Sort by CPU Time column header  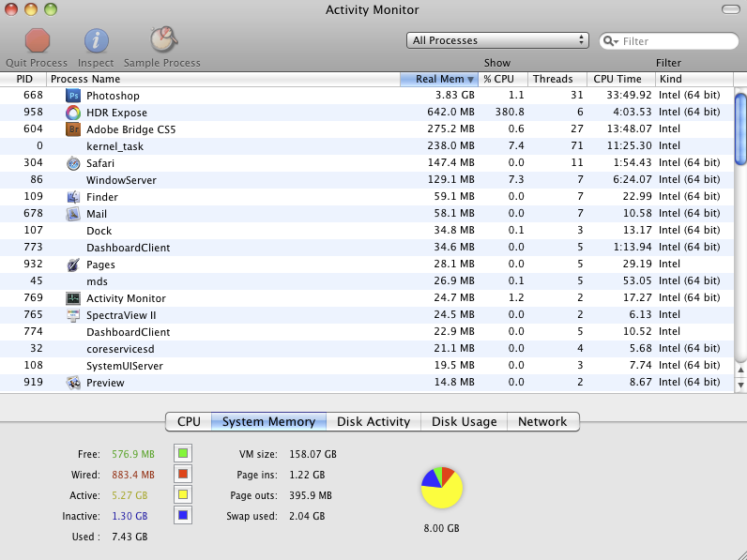(x=621, y=79)
